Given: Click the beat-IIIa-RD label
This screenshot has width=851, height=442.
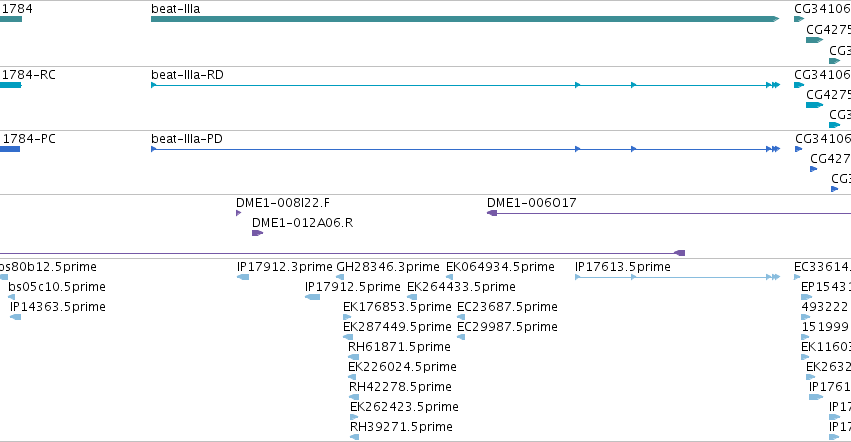Looking at the screenshot, I should coord(187,75).
